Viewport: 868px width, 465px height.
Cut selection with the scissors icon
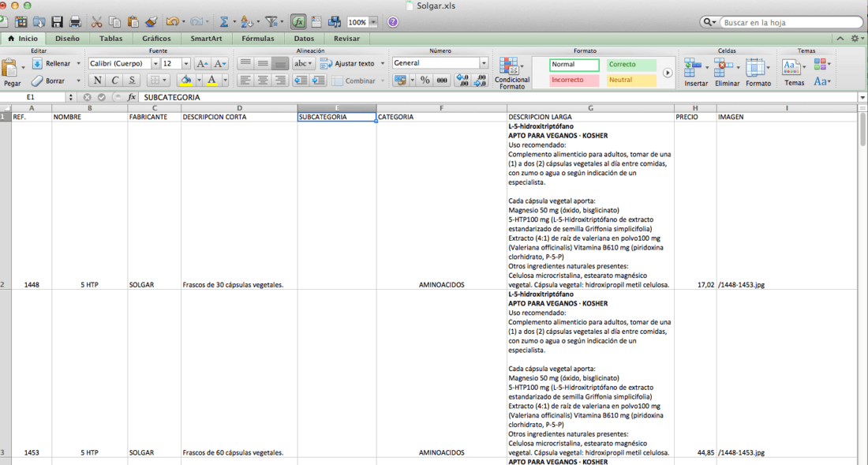pos(97,22)
